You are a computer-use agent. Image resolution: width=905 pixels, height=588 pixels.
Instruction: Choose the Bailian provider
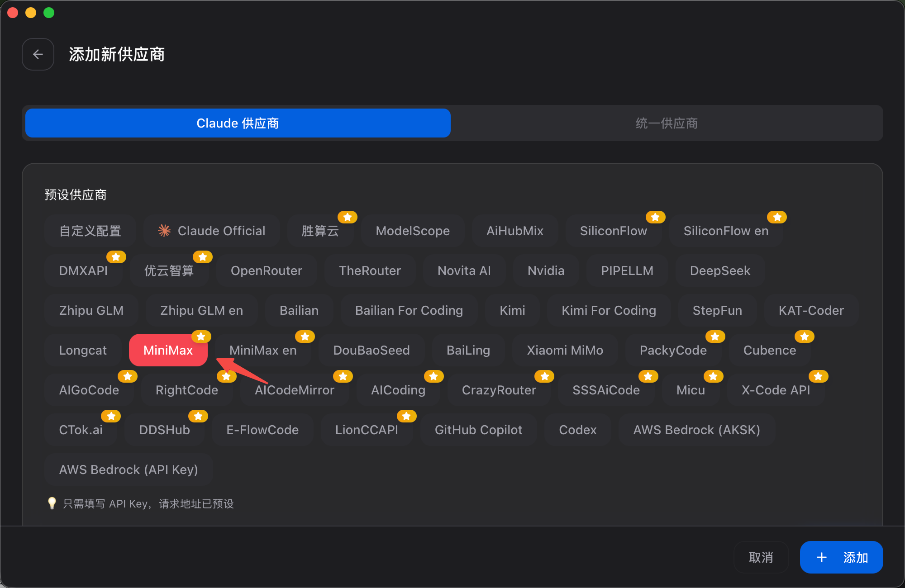(299, 310)
